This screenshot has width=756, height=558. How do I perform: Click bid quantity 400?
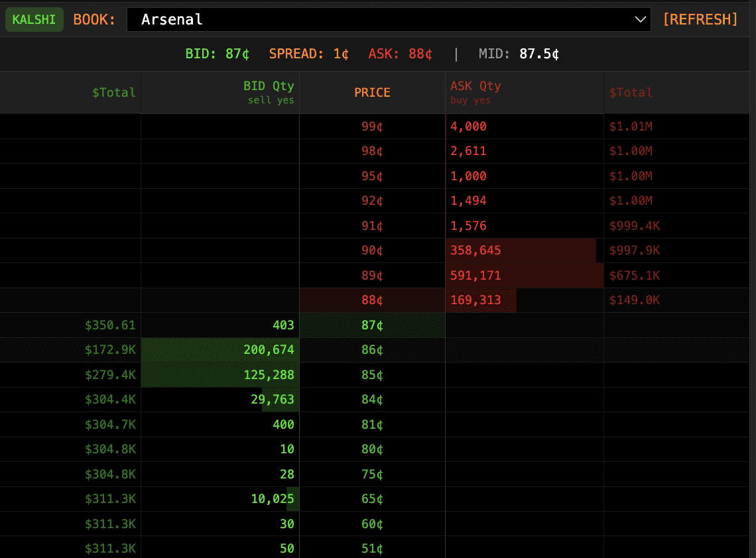click(284, 424)
